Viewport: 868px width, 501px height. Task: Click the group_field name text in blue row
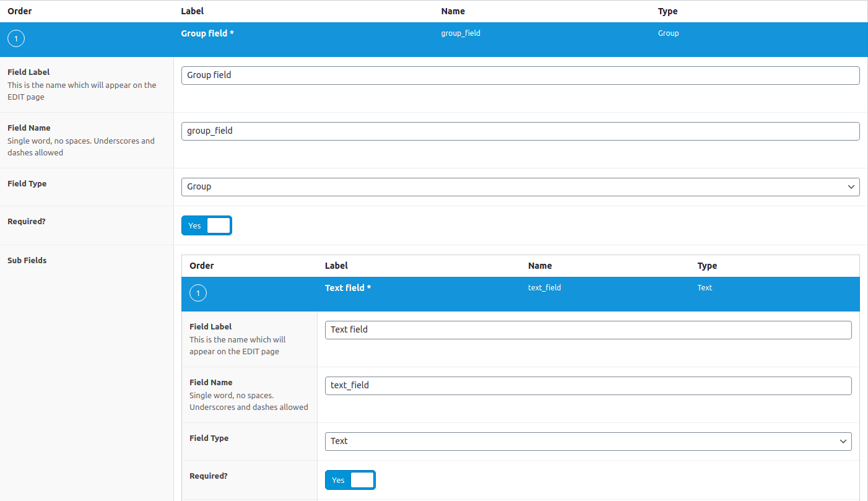tap(461, 33)
